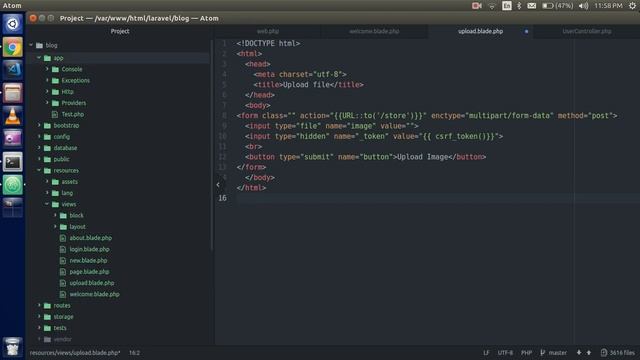Collapse the views folder
Viewport: 640px width, 360px height.
coord(47,204)
